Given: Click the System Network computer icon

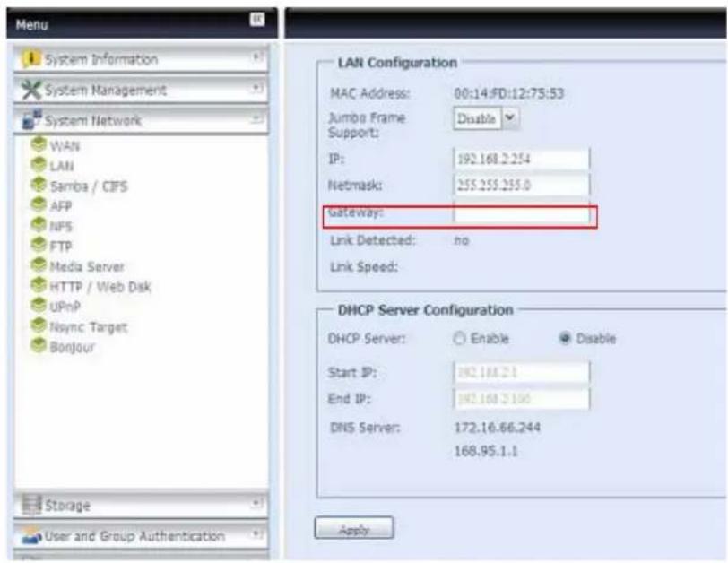Looking at the screenshot, I should pos(31,120).
